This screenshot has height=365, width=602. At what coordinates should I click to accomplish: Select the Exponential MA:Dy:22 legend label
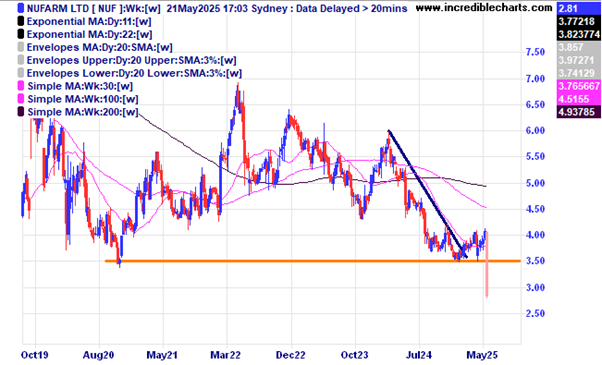(x=89, y=34)
